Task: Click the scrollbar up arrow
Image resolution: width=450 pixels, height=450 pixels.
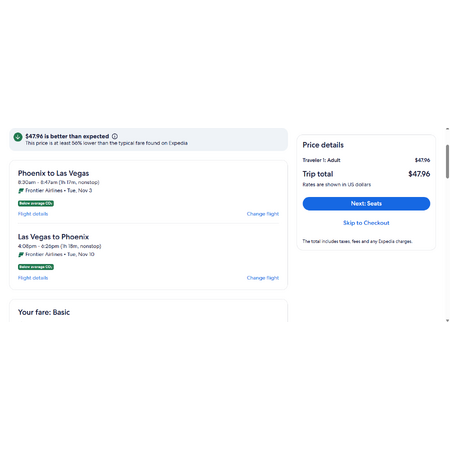Action: click(x=447, y=129)
